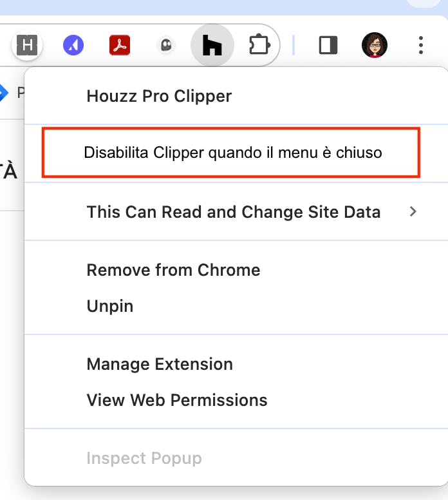Click the chevron beside Site Data option
Viewport: 448px width, 500px height.
(x=413, y=211)
